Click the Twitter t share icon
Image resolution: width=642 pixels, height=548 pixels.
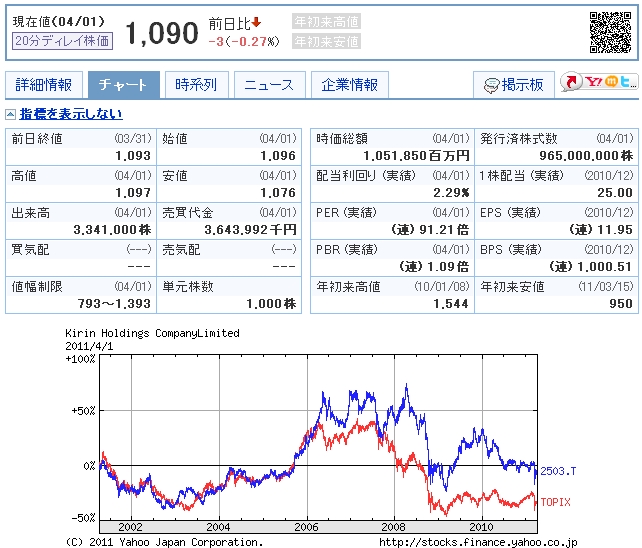[625, 82]
